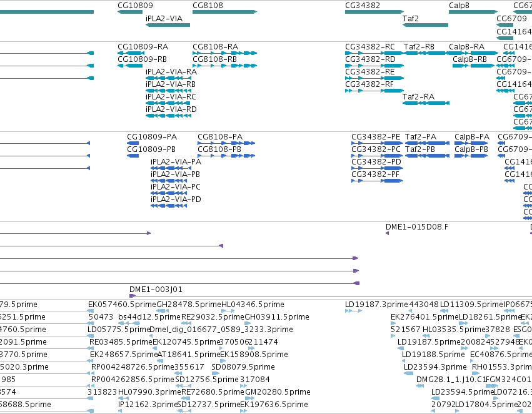Select transcript CG8108-RA label
The height and width of the screenshot is (414, 532).
(216, 46)
